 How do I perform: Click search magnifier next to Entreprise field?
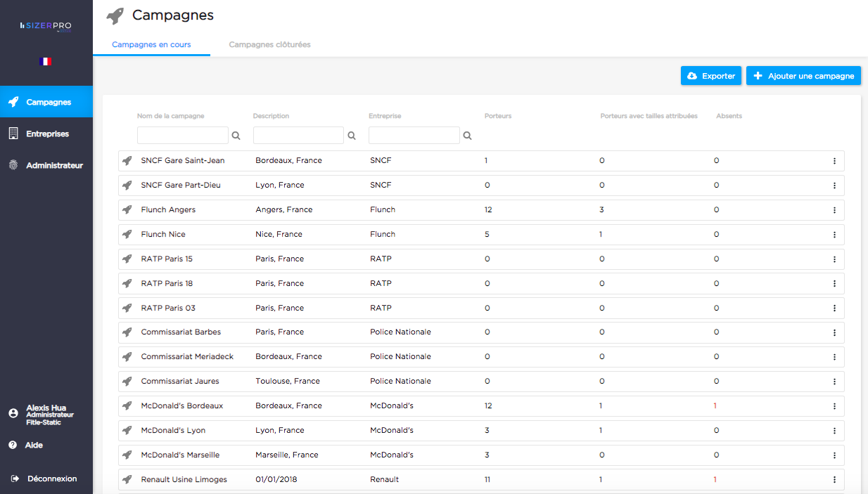468,136
